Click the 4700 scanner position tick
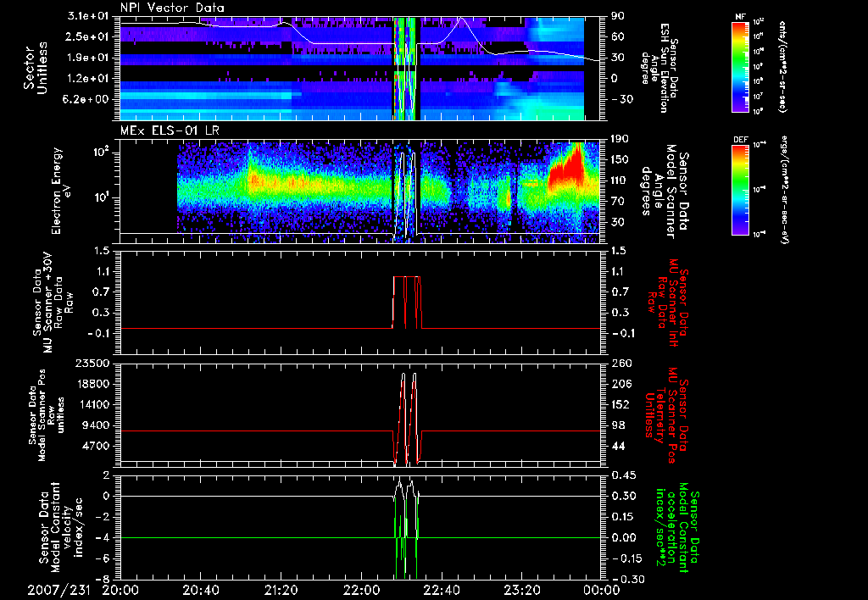868x600 pixels. [x=96, y=446]
